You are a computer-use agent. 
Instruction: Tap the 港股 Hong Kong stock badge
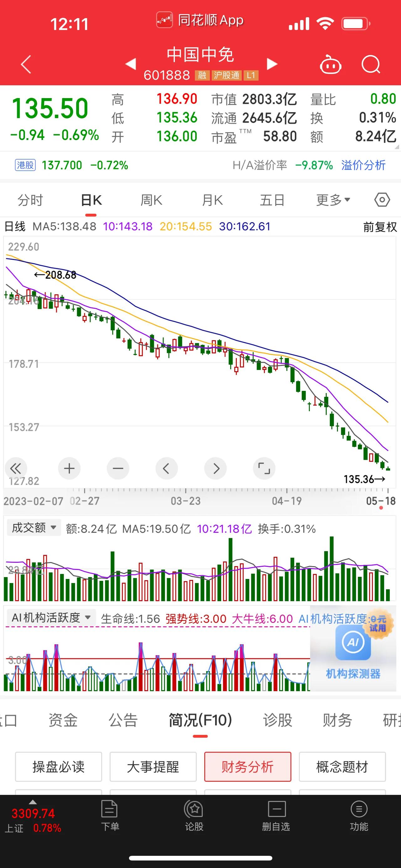pyautogui.click(x=25, y=165)
